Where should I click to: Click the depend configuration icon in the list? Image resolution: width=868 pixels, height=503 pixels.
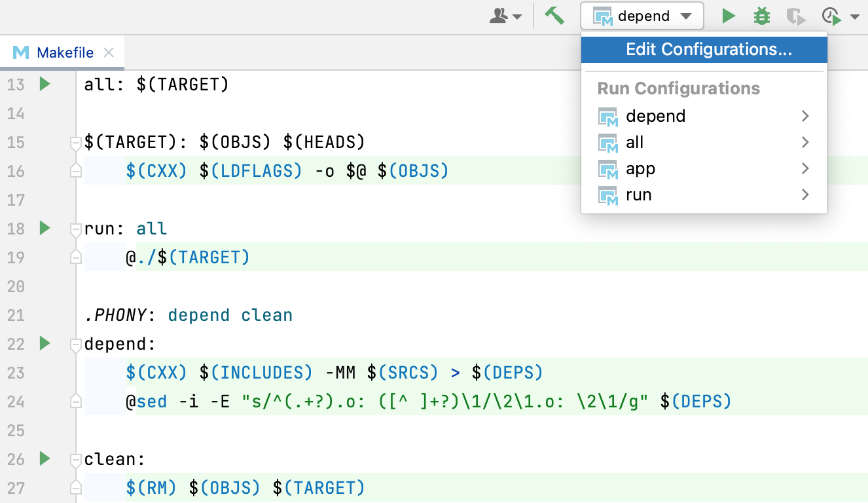607,117
